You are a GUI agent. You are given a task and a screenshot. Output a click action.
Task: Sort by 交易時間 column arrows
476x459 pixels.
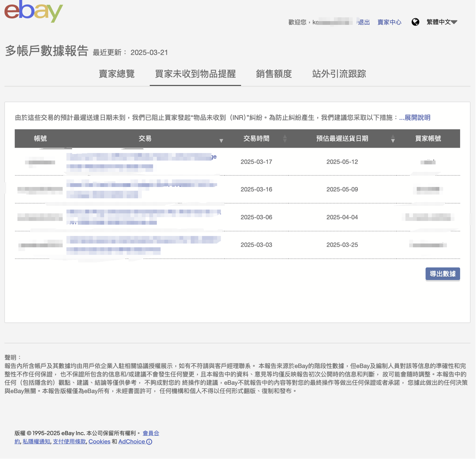point(285,139)
